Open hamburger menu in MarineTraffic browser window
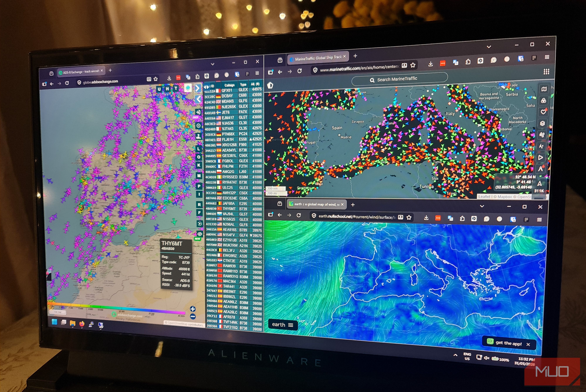 547,57
